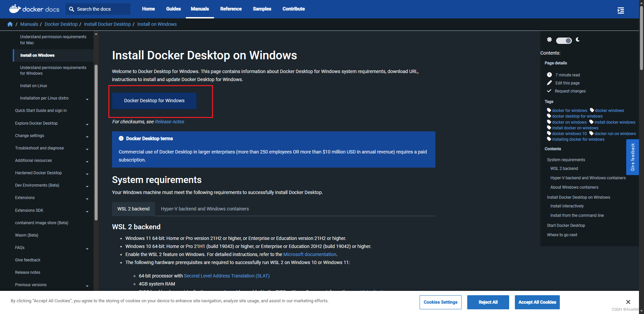Go to Install Docker Desktop breadcrumb
Viewport: 644px width, 314px height.
click(107, 24)
